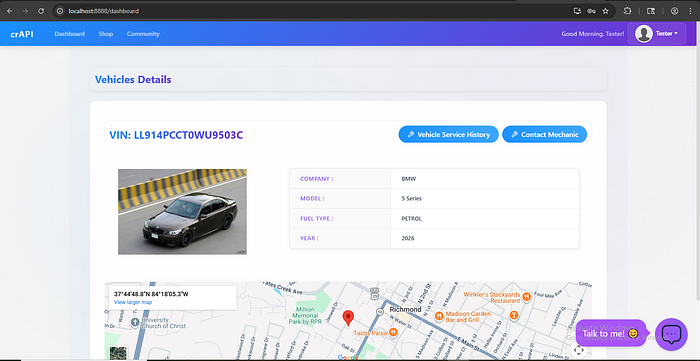Click the Richmond map label
This screenshot has height=361, width=700.
(x=405, y=309)
